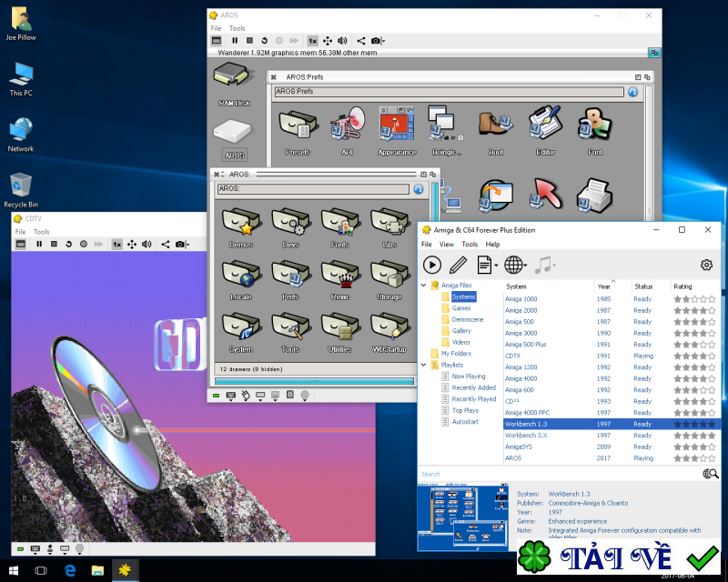Pause the CDTV emulation
728x582 pixels.
[x=38, y=244]
